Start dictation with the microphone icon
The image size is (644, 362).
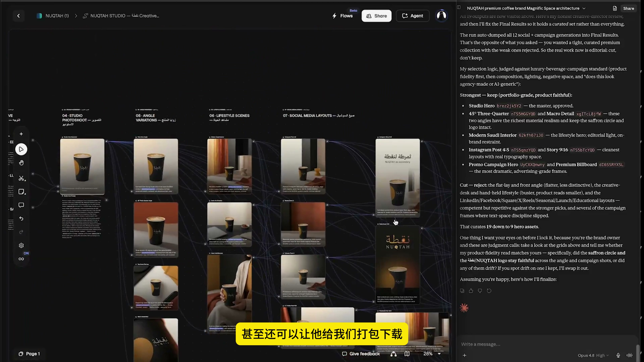[x=618, y=355]
